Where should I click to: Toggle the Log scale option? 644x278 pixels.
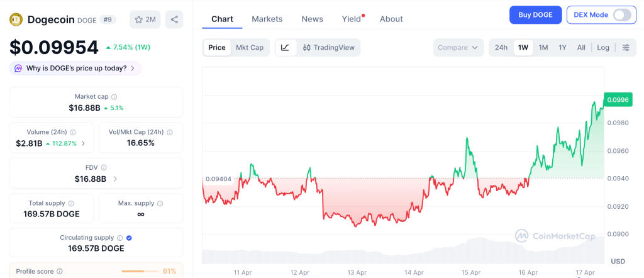coord(602,47)
